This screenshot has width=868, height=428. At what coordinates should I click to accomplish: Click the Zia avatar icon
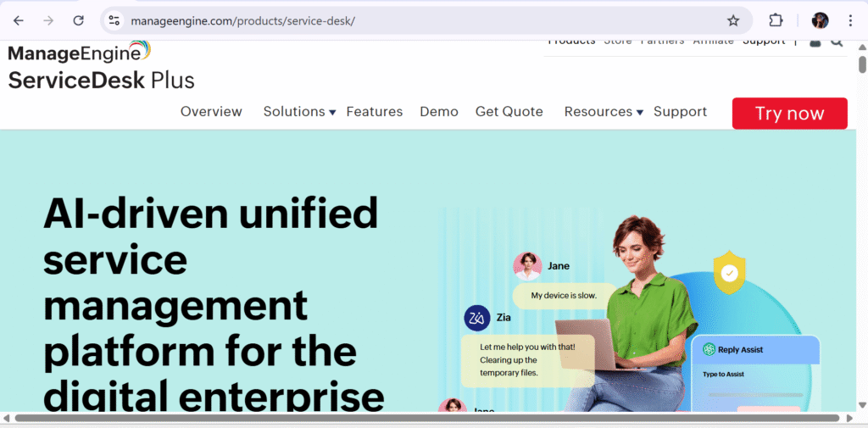[477, 318]
